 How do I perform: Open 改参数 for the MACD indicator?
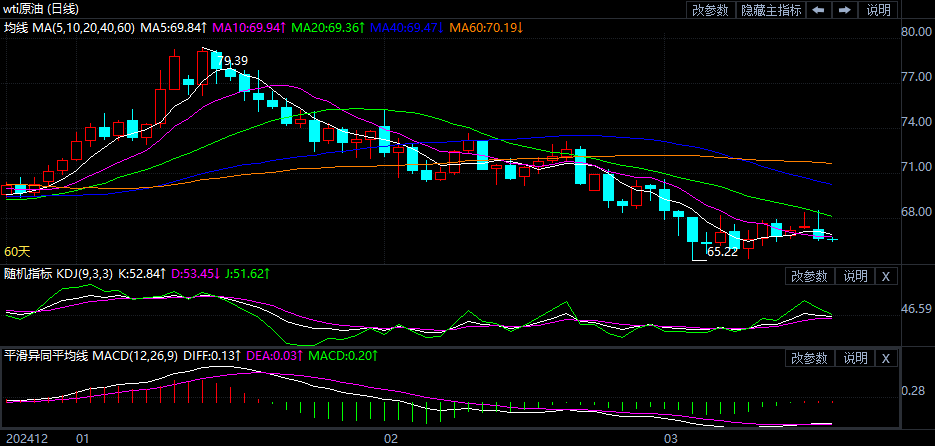[x=809, y=358]
